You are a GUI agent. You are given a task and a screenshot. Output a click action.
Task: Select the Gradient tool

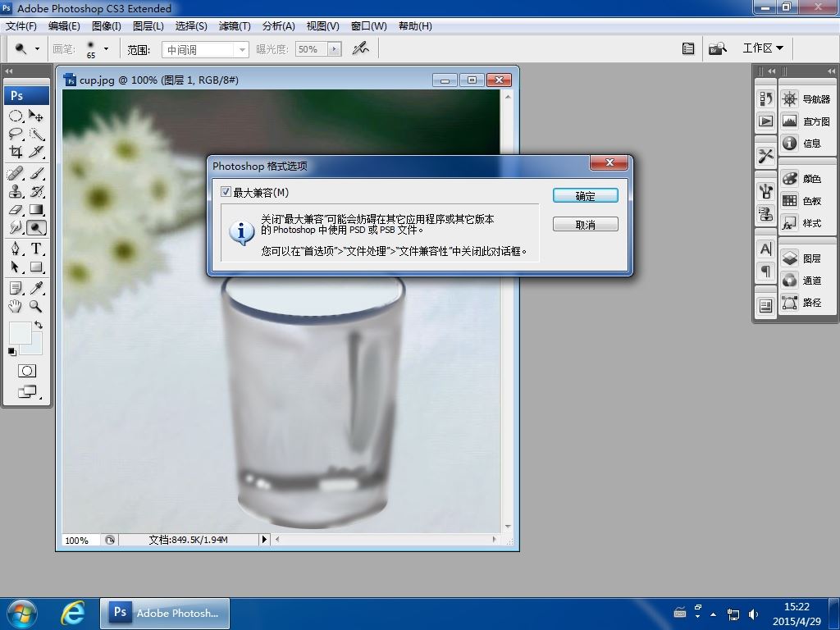[36, 209]
